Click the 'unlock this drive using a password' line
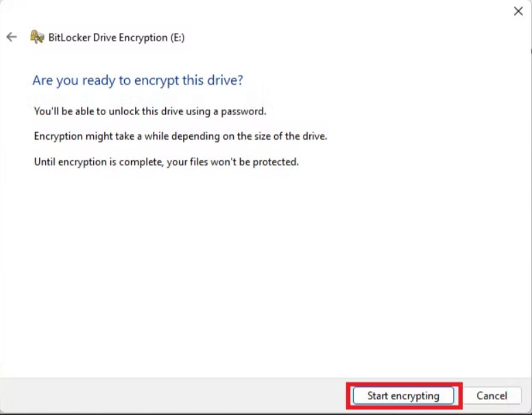The image size is (532, 415). (x=150, y=111)
